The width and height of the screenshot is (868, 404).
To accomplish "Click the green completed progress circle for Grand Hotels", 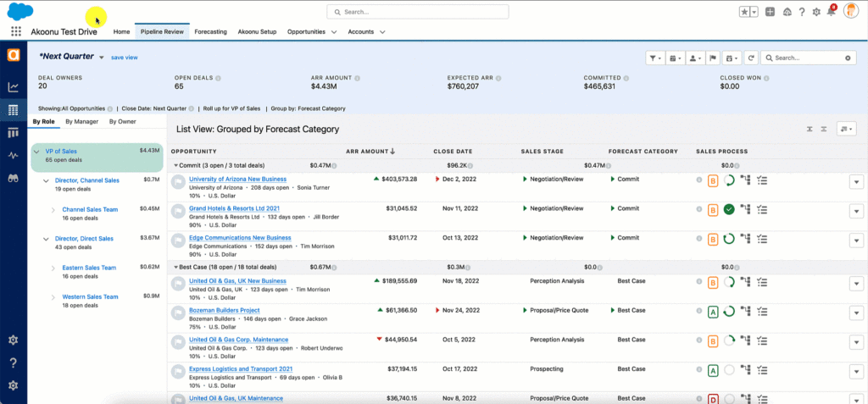I will coord(728,209).
